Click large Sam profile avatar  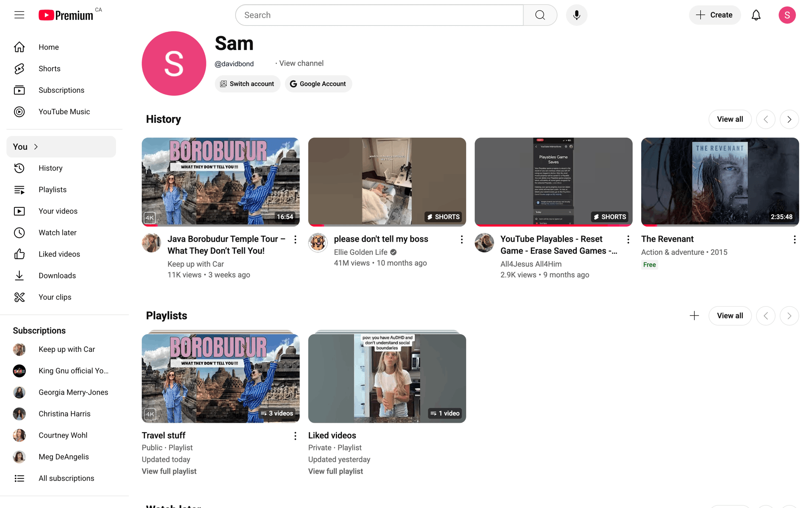point(174,63)
